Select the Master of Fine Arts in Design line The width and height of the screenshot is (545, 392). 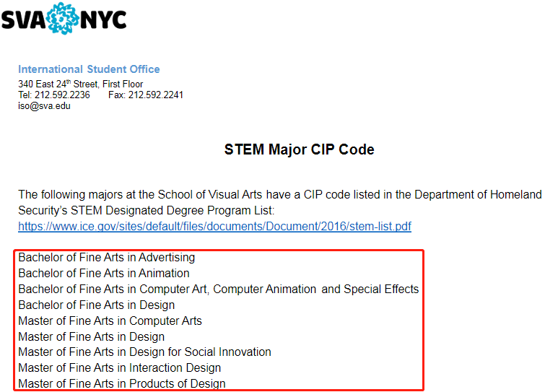click(91, 336)
